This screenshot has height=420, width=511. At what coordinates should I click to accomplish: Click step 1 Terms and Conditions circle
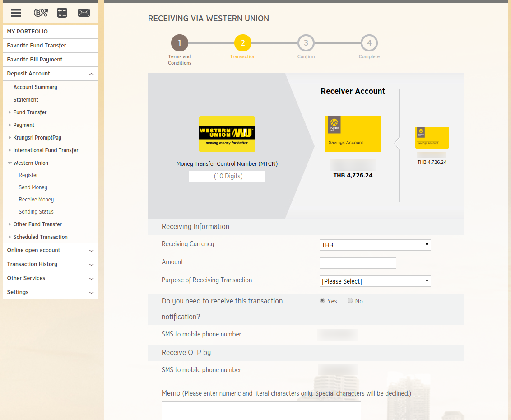[179, 43]
